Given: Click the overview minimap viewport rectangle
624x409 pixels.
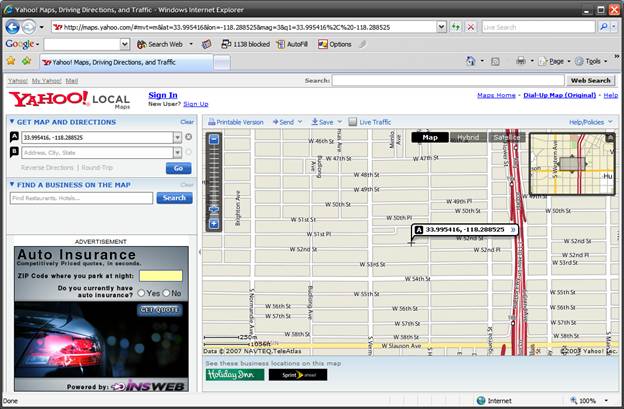Looking at the screenshot, I should coord(572,164).
